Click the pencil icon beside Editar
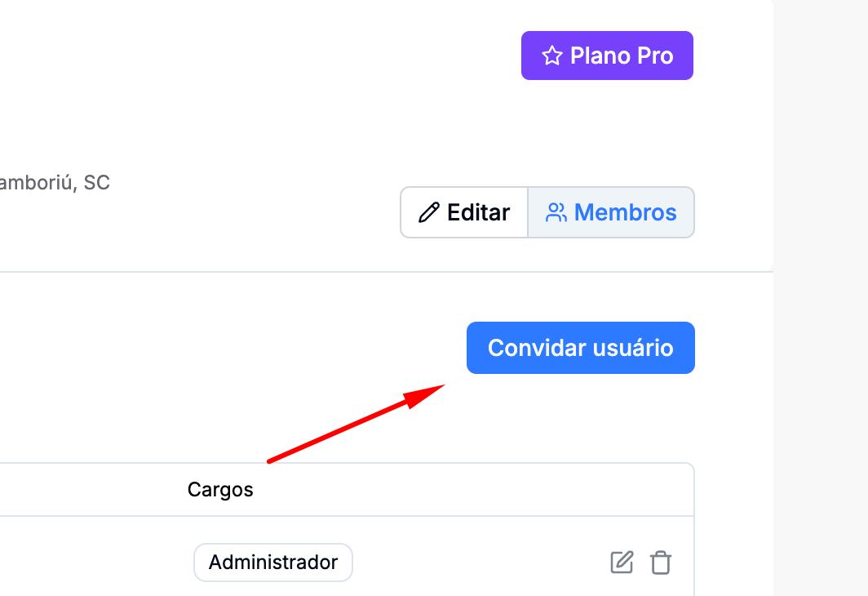Screen dimensions: 868x596 tap(428, 212)
